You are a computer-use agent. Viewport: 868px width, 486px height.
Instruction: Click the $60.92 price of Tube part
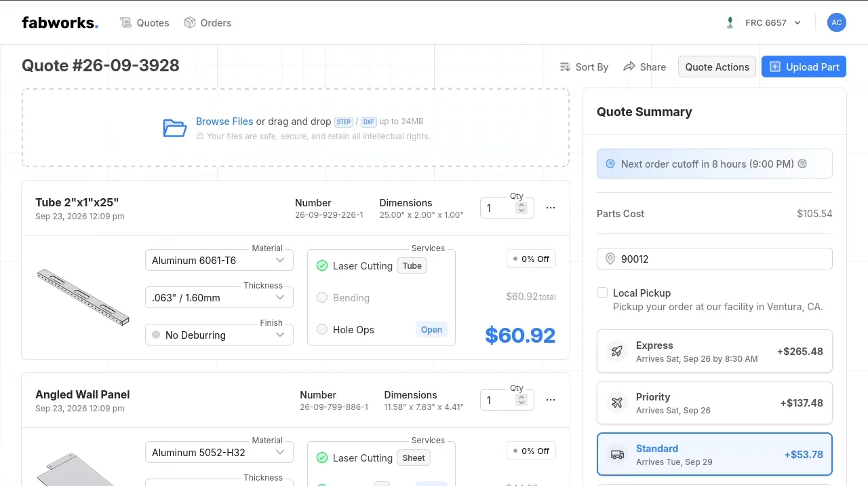coord(520,335)
